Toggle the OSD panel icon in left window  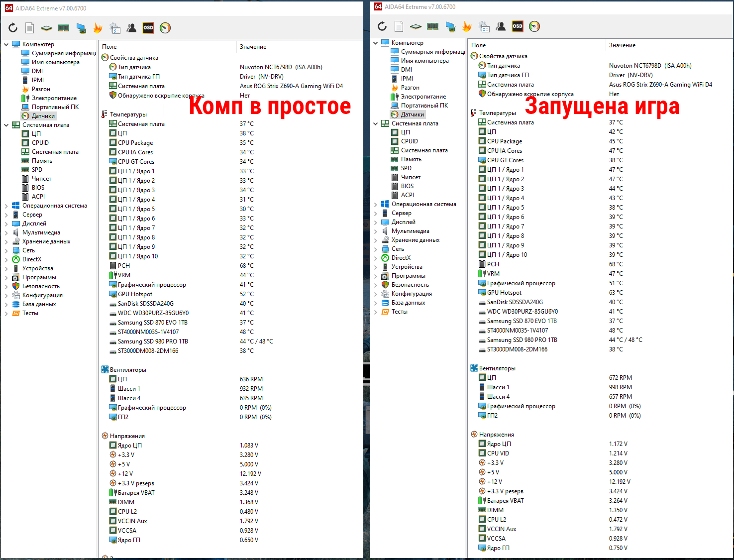148,28
